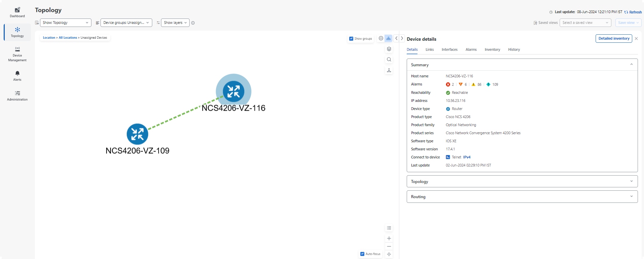Switch to the geographic globe view
This screenshot has height=259, width=644.
pyautogui.click(x=381, y=38)
